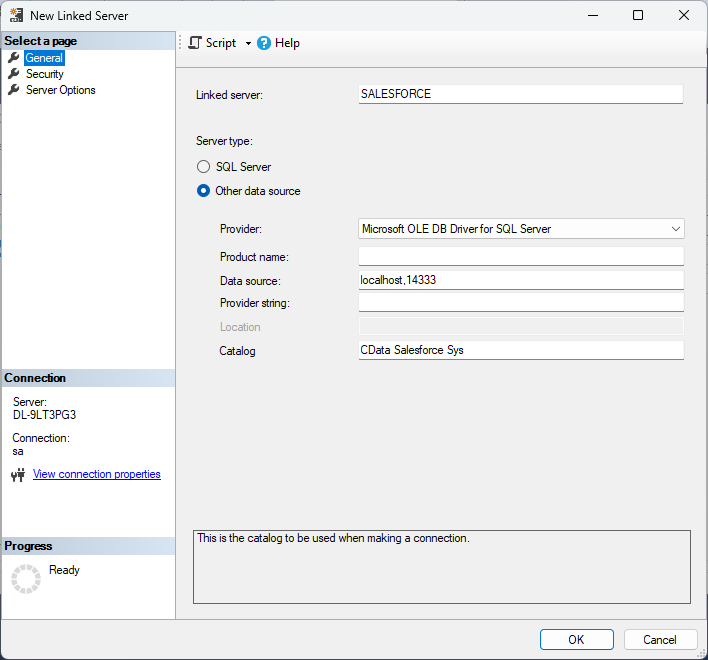
Task: Open the Server Options page
Action: click(x=61, y=90)
